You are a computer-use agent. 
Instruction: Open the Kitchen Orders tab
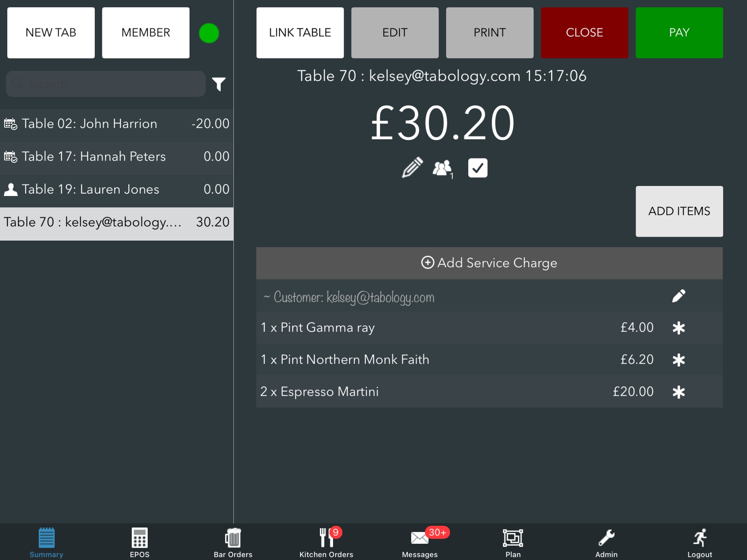pos(326,542)
